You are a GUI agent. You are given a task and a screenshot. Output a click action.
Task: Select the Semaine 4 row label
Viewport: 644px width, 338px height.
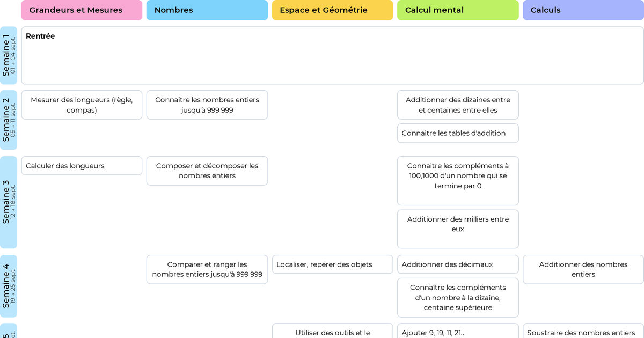9,286
